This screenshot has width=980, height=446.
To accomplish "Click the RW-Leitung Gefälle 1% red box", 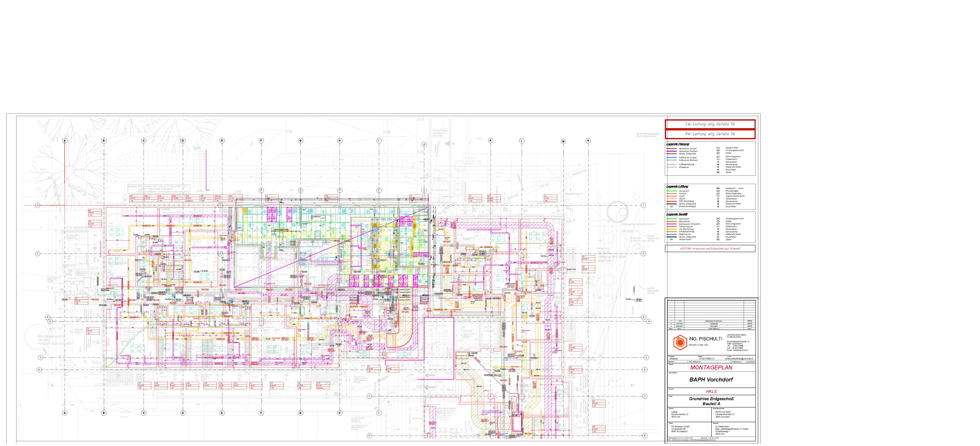I will click(710, 134).
